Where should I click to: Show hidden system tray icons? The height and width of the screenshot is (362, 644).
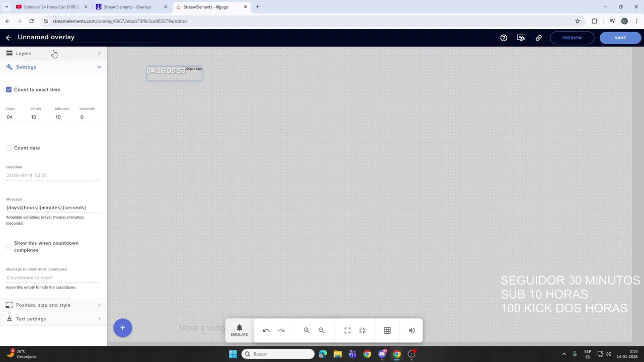pyautogui.click(x=564, y=354)
